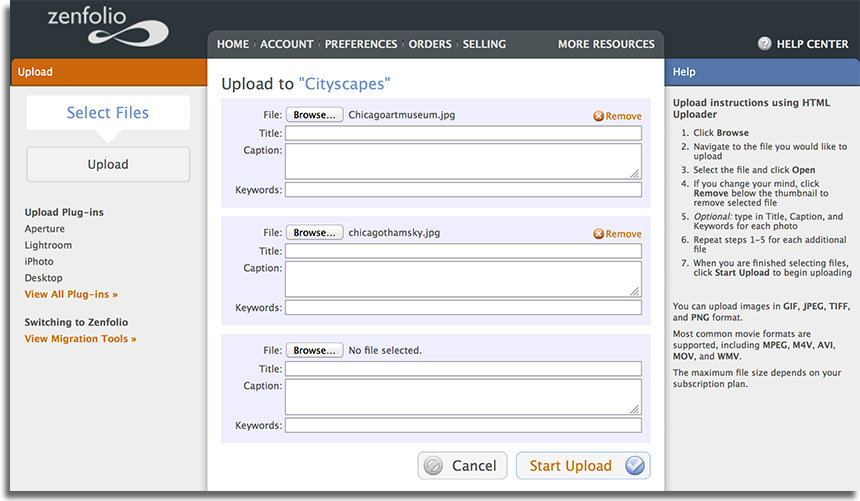
Task: Click the checkmark icon on Start Upload
Action: [635, 466]
